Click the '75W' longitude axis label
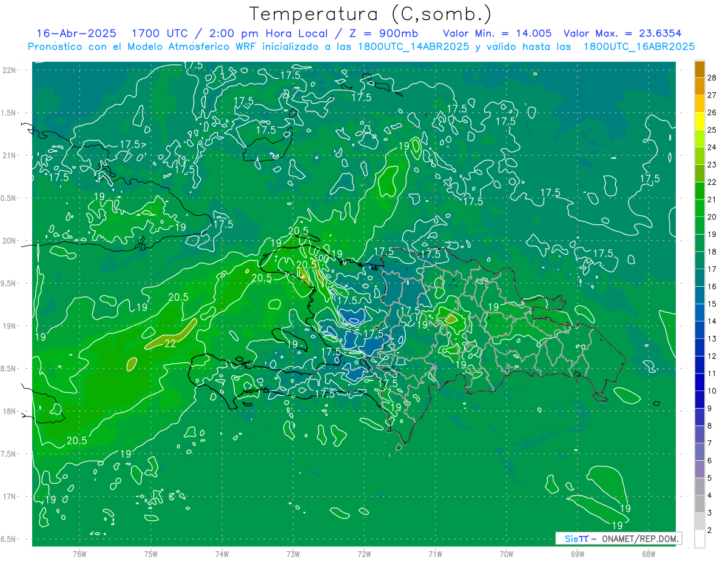Image resolution: width=728 pixels, height=562 pixels. click(x=151, y=554)
